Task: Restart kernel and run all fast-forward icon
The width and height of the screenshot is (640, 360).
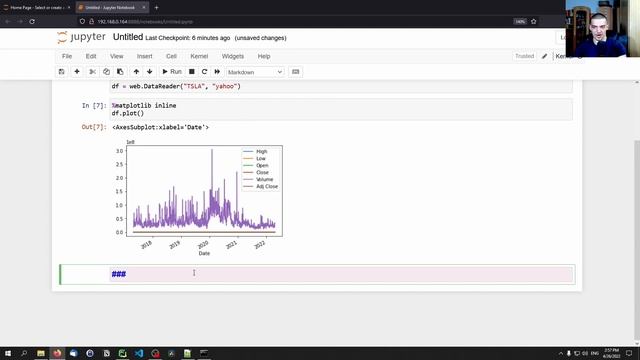Action: coord(217,72)
